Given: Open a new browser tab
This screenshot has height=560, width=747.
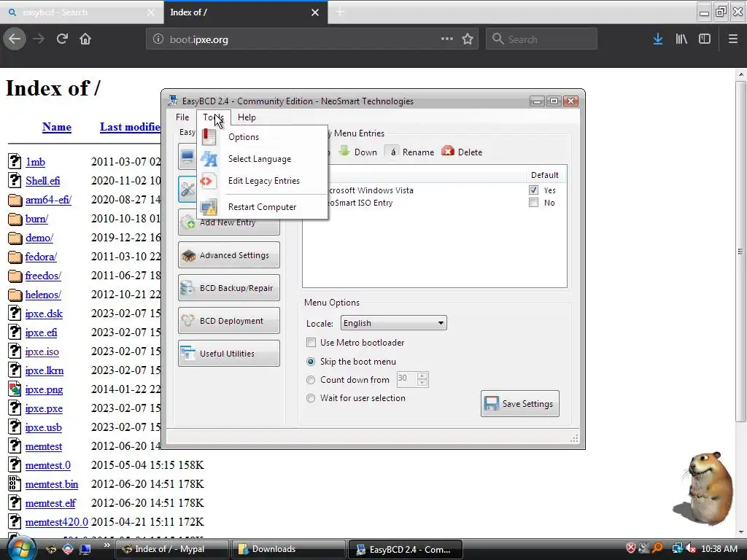Looking at the screenshot, I should 340,12.
